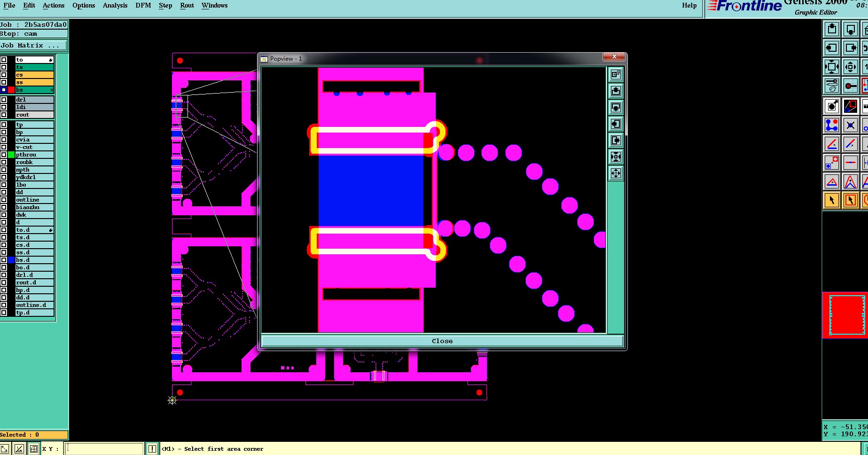Toggle the checkbox for layer rout

(x=4, y=115)
